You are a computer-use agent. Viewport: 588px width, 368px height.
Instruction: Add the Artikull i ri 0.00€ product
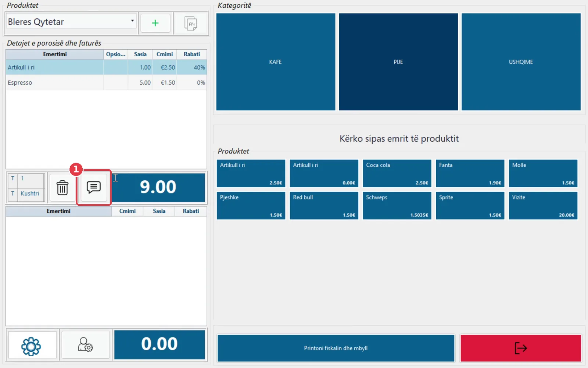[x=324, y=173]
